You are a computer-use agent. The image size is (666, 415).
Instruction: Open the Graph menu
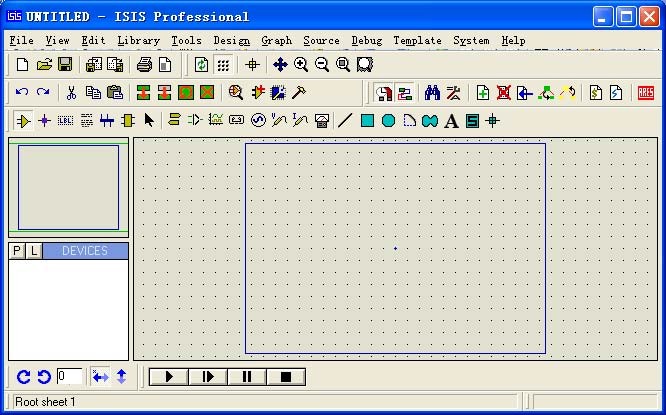pyautogui.click(x=277, y=41)
